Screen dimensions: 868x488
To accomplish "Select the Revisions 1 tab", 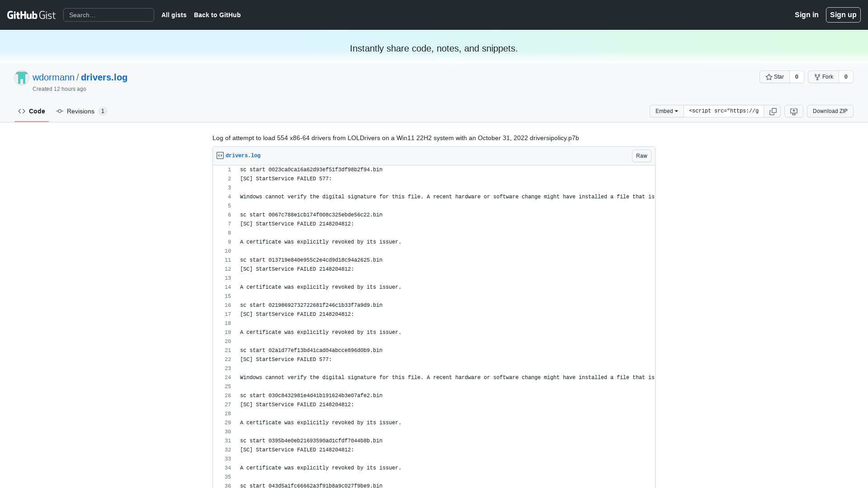I will (x=81, y=111).
